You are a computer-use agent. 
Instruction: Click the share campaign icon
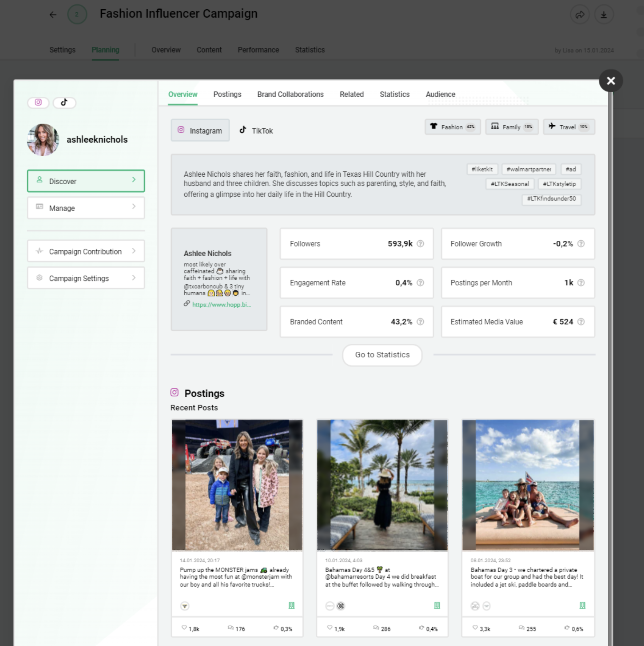(580, 14)
